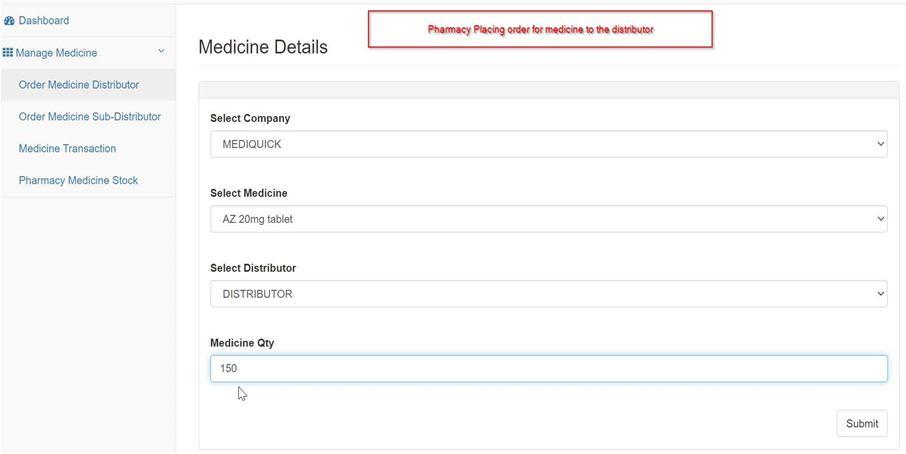906x454 pixels.
Task: Click the arrow on the DISTRIBUTOR dropdown
Action: pos(880,294)
